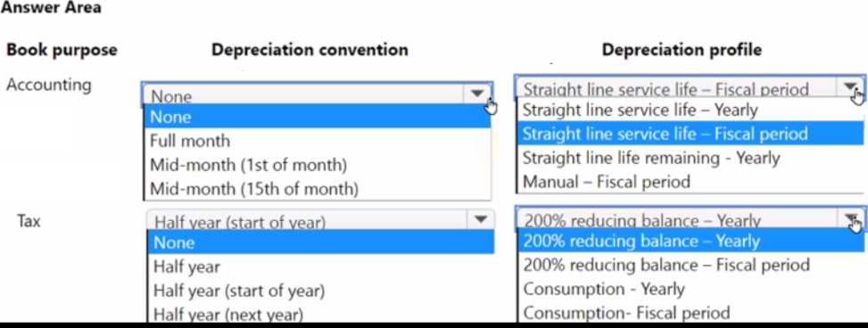The width and height of the screenshot is (868, 328).
Task: Choose 200% reducing balance – Fiscal period
Action: (690, 265)
